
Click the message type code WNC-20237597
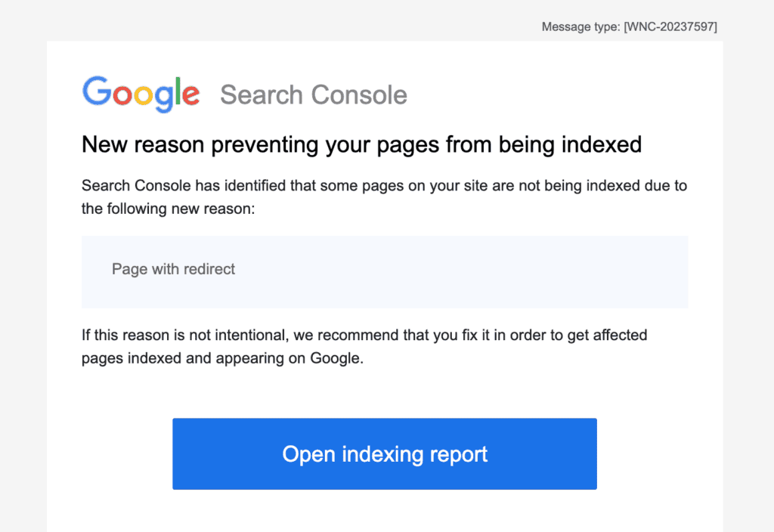pos(670,27)
